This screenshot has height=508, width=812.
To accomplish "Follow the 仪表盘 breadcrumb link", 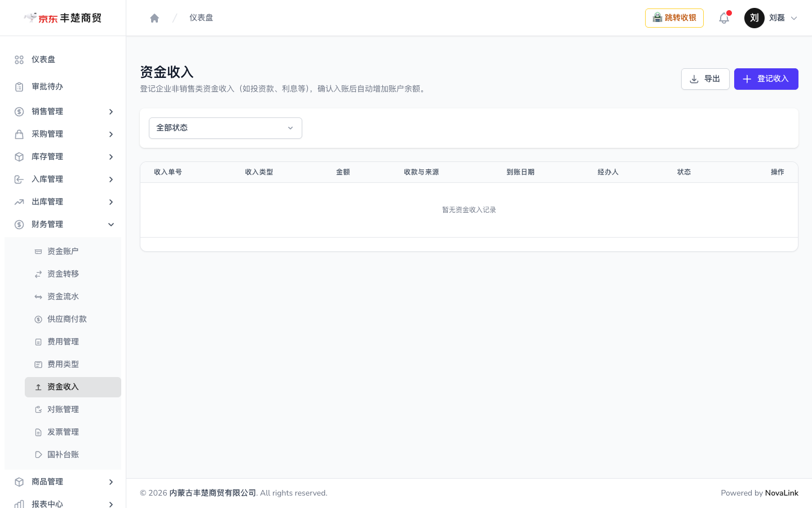I will pos(201,18).
